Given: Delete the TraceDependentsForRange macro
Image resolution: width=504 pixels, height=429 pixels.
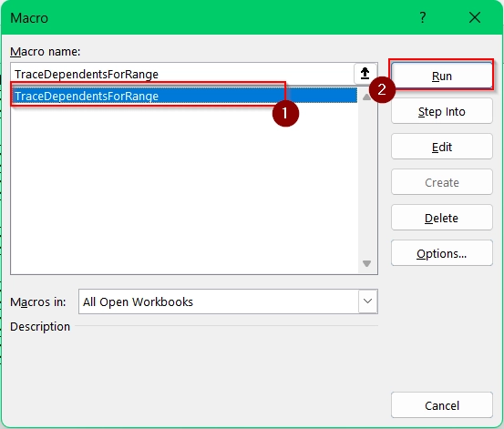Looking at the screenshot, I should pyautogui.click(x=442, y=218).
